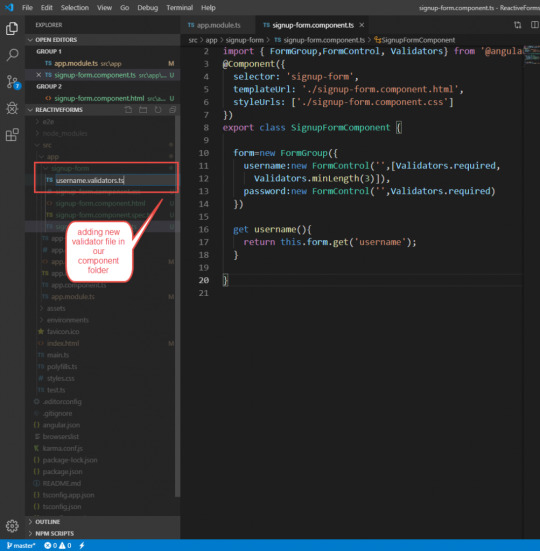Open the Help menu
Screen dimensions: 540x551
pyautogui.click(x=208, y=7)
